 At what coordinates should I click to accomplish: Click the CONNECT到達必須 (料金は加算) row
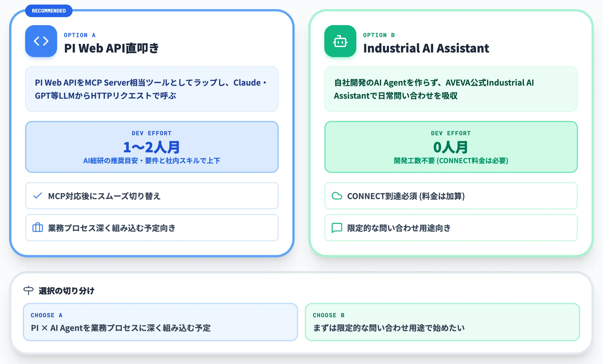point(451,196)
